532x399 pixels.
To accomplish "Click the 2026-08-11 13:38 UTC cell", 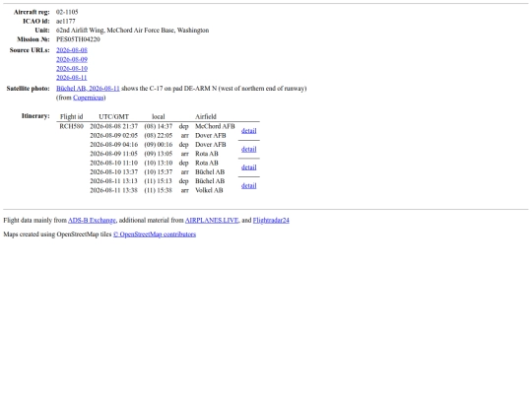I will [x=113, y=191].
